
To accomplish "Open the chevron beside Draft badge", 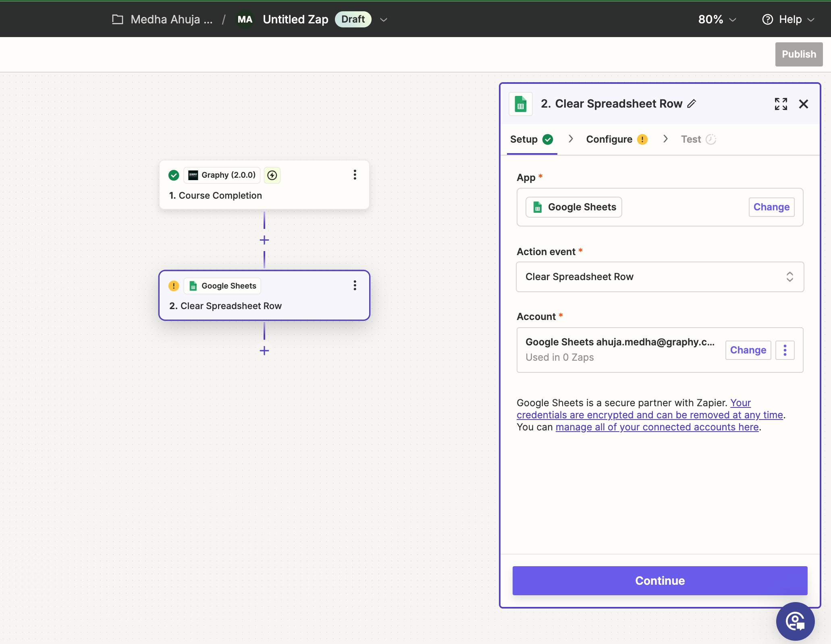I will pyautogui.click(x=384, y=19).
